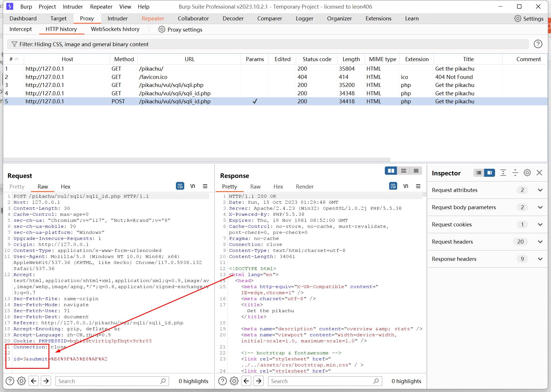Toggle non-printable chars (\n) in Response pane
This screenshot has height=392, width=551.
click(x=406, y=186)
